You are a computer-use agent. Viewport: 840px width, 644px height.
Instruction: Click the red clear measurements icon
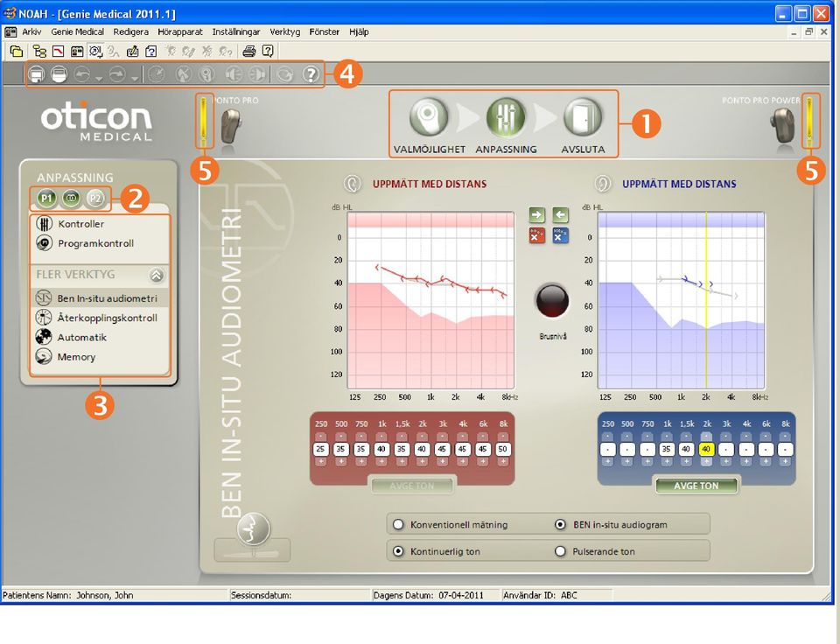click(x=536, y=235)
